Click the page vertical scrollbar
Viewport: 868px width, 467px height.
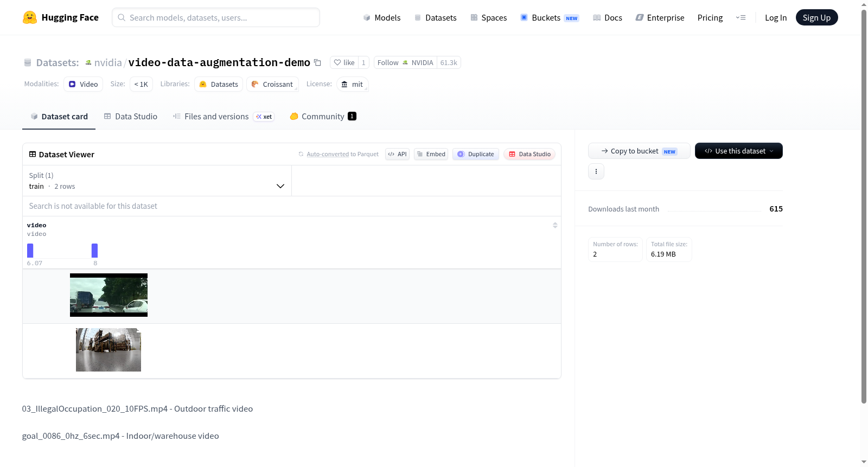click(864, 206)
